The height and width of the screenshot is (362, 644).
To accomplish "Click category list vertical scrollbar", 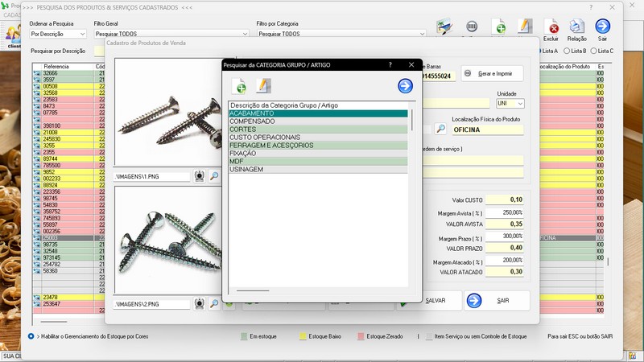I will tap(412, 120).
